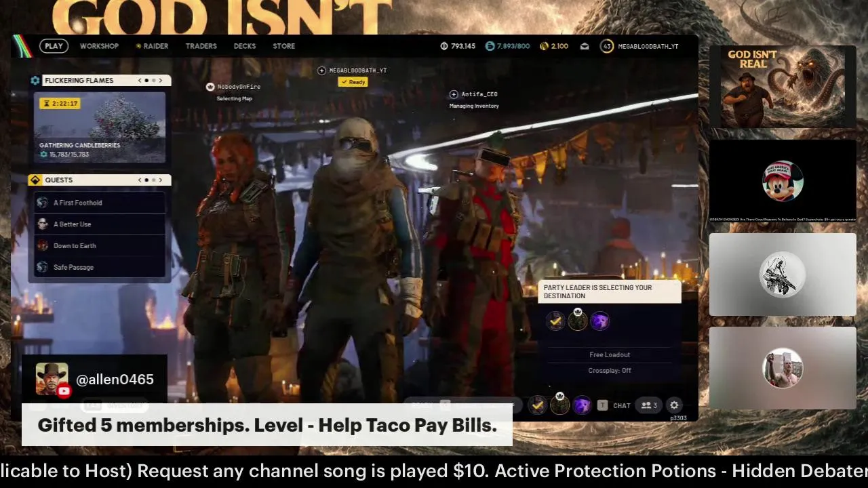Image resolution: width=868 pixels, height=488 pixels.
Task: Click the purple avatar in party panel
Action: coord(600,321)
